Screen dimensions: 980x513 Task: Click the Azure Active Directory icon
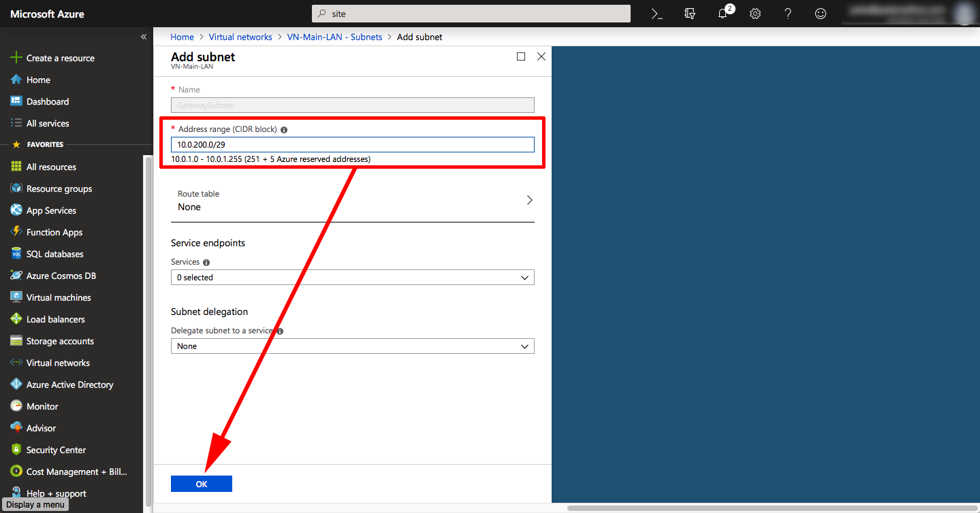pos(16,384)
